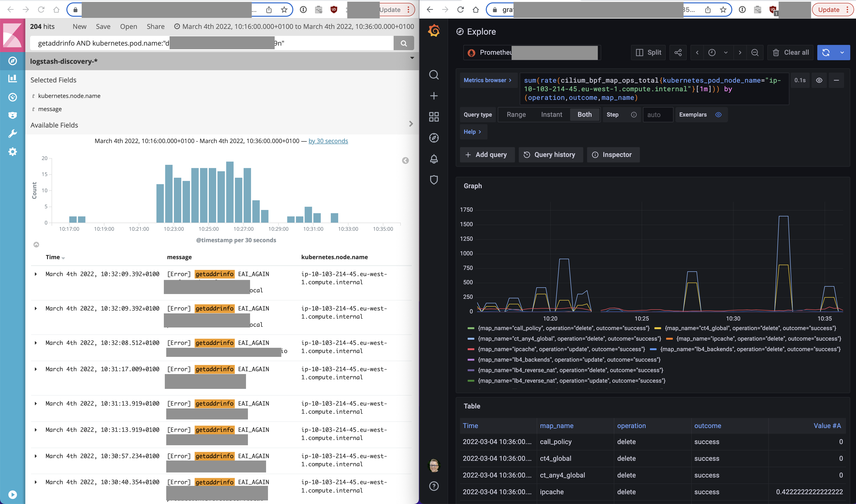
Task: Open Grafana Create plus icon
Action: [x=434, y=96]
